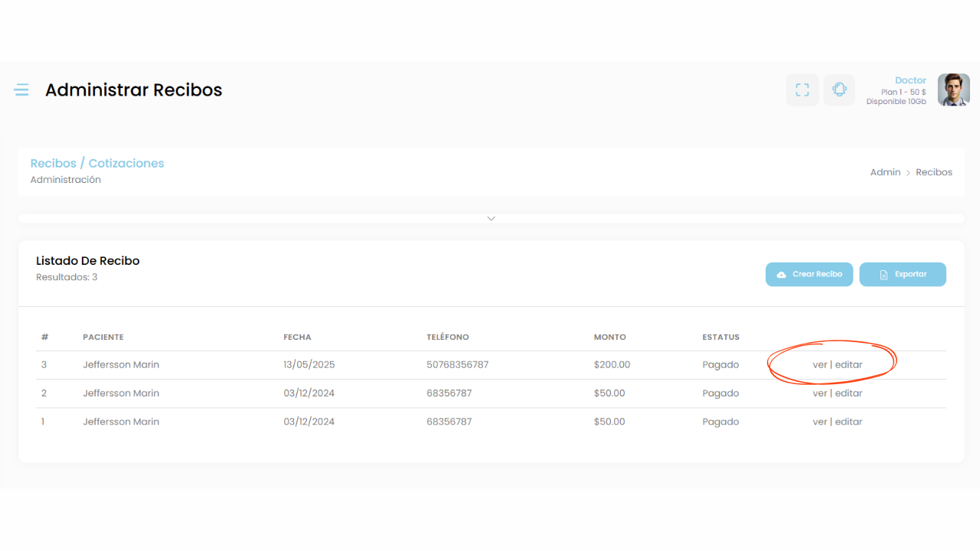Edit receipt number 1
Screen dimensions: 980x551
point(848,422)
